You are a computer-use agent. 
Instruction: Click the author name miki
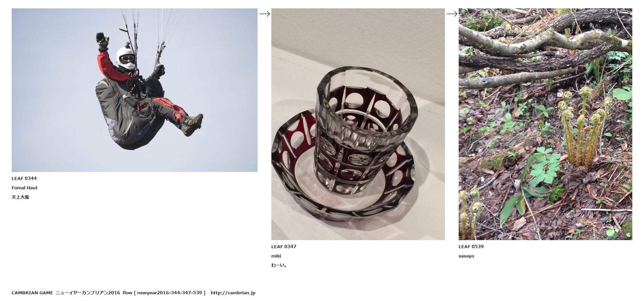276,256
